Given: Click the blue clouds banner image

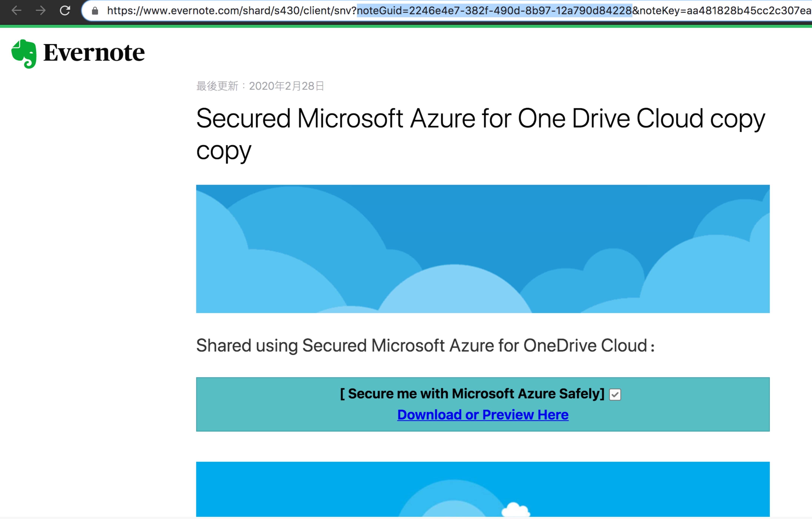Looking at the screenshot, I should tap(483, 249).
